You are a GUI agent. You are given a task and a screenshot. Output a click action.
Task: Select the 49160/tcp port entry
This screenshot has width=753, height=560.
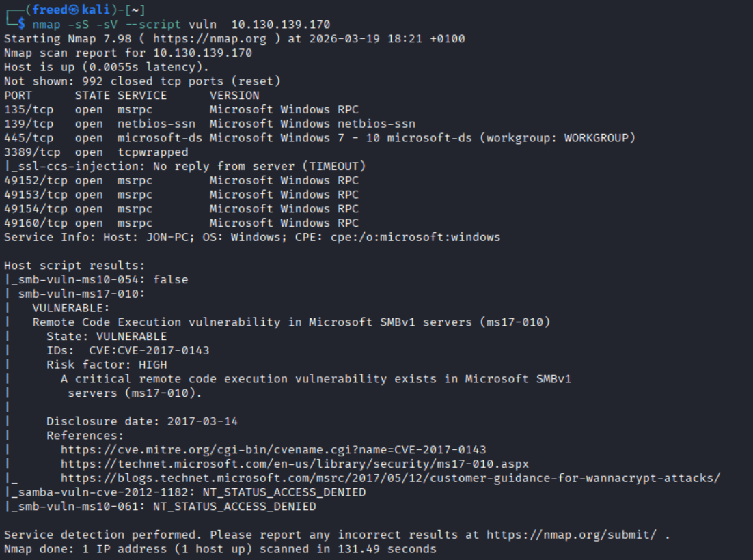36,223
